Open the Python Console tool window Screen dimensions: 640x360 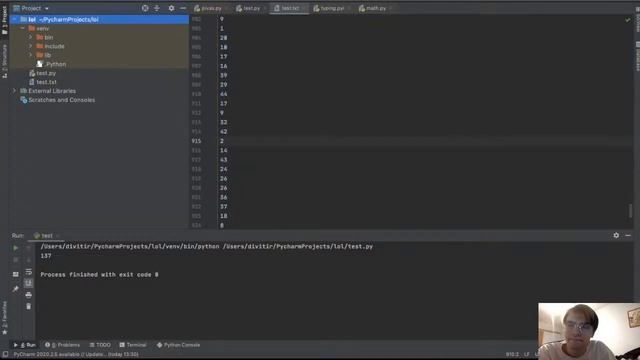coord(178,345)
